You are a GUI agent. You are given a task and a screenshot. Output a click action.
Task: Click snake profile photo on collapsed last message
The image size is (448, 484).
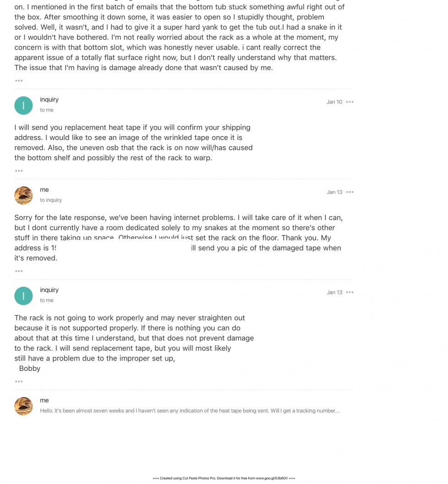click(x=23, y=406)
